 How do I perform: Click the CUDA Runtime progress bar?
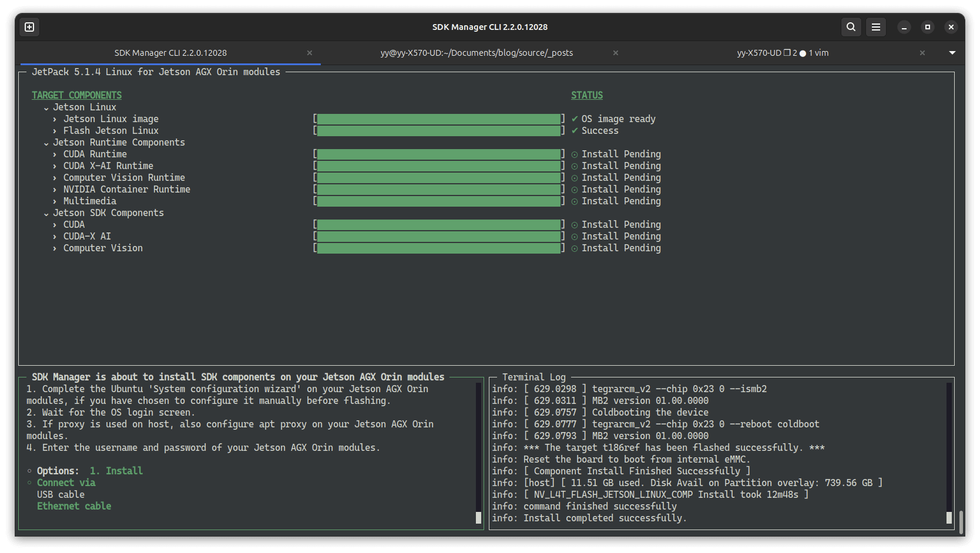(439, 154)
